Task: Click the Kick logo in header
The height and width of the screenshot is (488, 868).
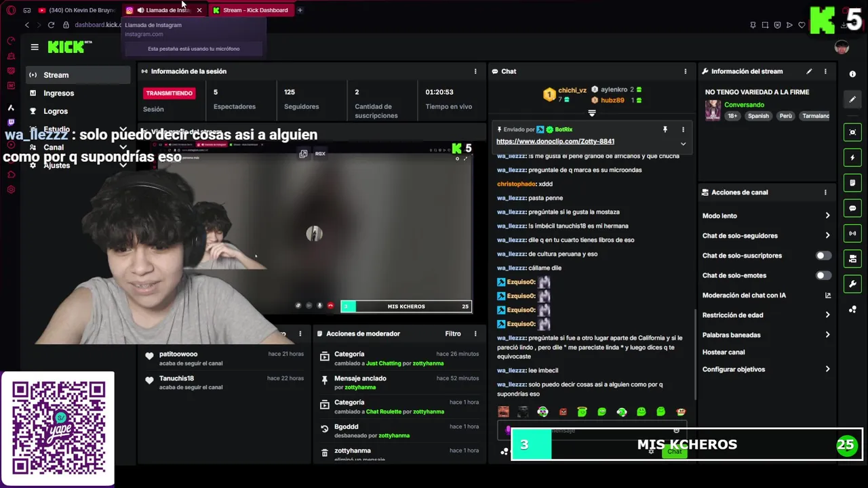Action: click(66, 47)
